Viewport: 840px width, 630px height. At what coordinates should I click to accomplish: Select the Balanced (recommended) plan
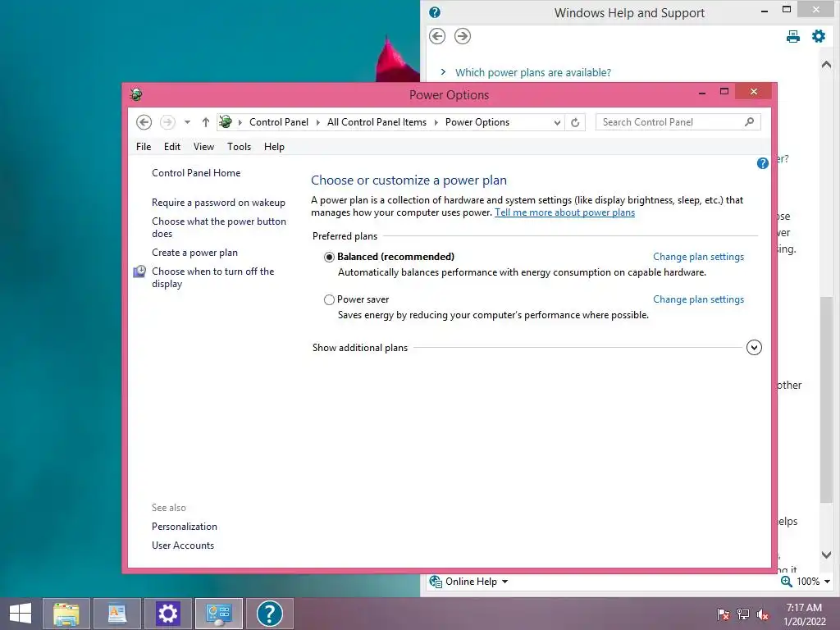[x=329, y=257]
